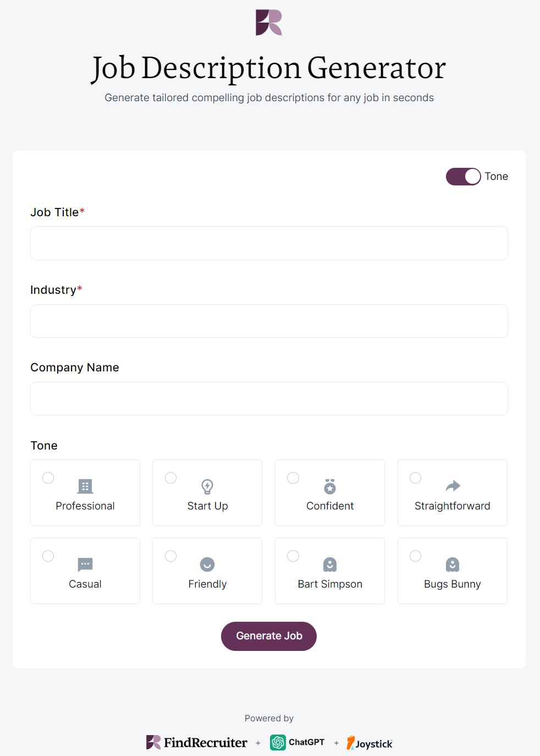540x756 pixels.
Task: Open the FindRecruiter footer link
Action: (x=197, y=743)
